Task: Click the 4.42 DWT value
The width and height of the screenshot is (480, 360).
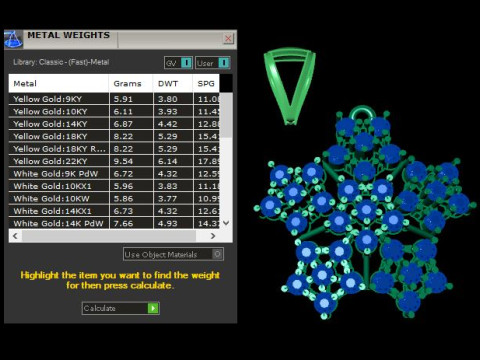Action: coord(167,124)
